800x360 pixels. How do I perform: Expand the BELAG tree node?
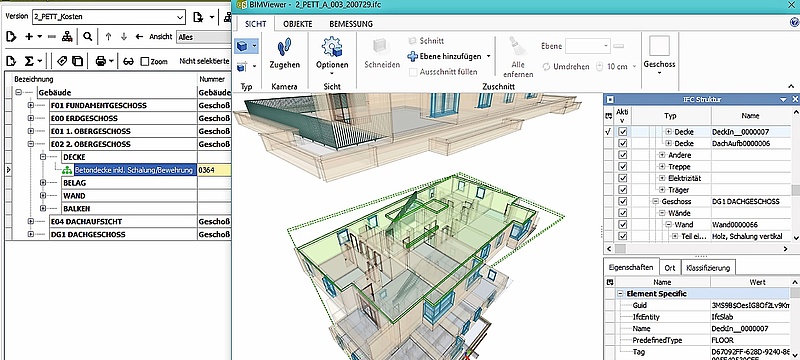point(43,183)
